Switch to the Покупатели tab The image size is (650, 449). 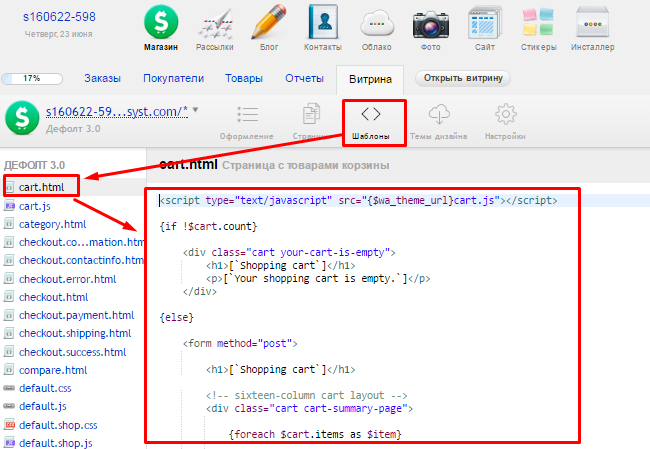click(x=174, y=78)
